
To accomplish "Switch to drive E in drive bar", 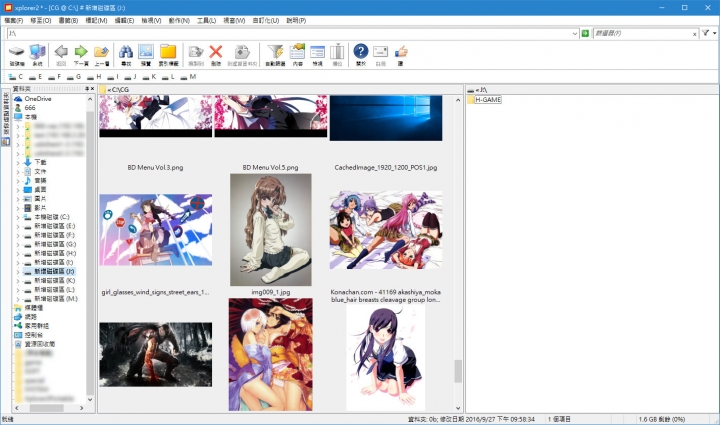I will click(35, 77).
